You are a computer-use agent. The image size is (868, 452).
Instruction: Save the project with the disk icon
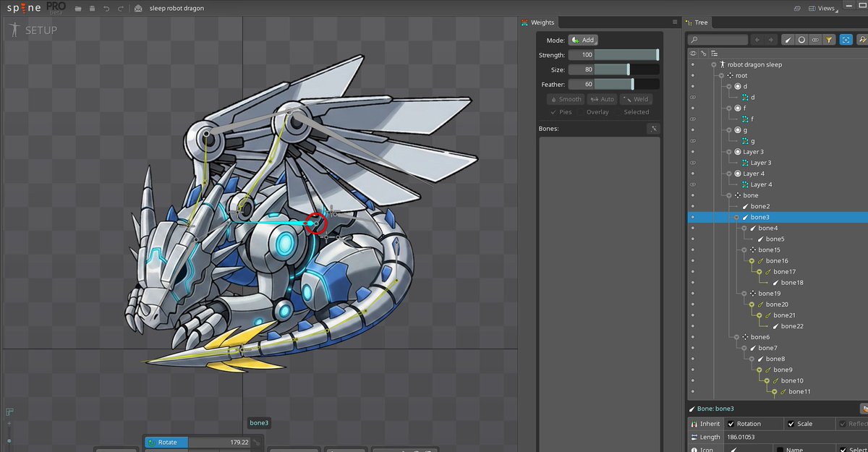[x=91, y=9]
